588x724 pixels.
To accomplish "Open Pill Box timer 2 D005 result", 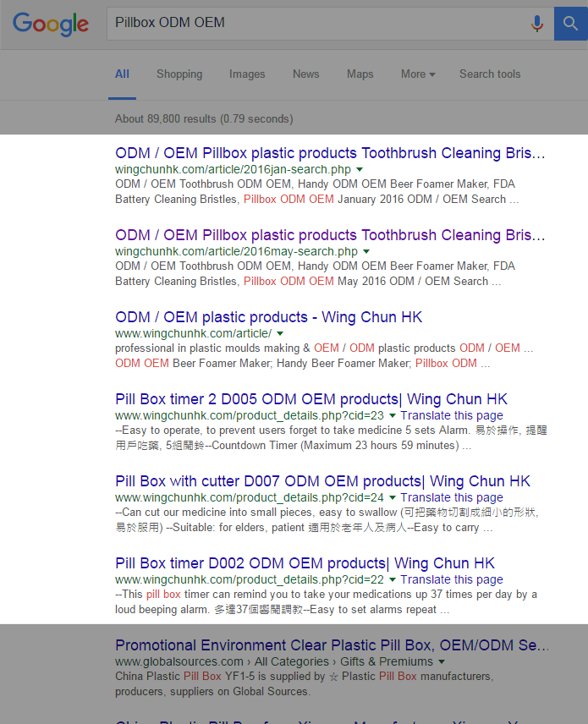I will pos(311,399).
